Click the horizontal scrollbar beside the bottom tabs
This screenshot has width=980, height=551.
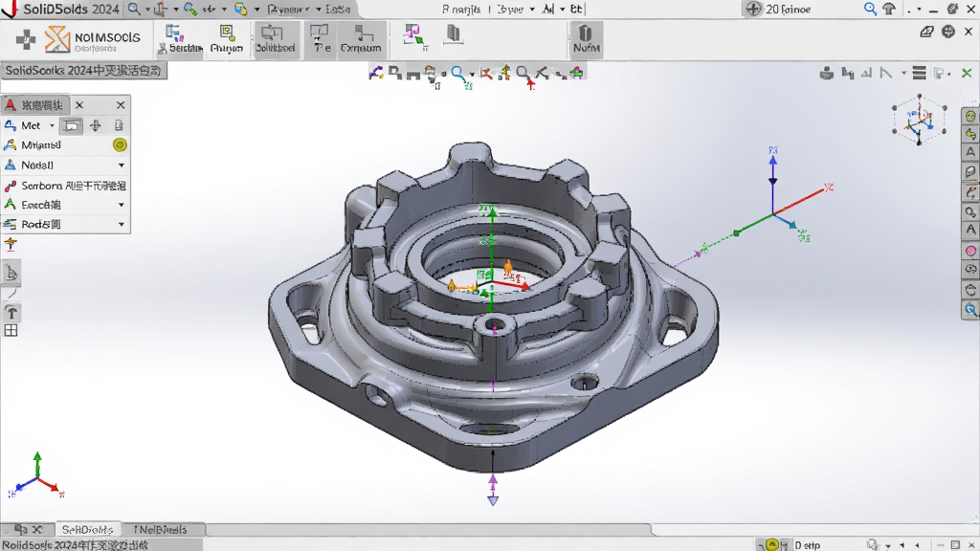[428, 530]
